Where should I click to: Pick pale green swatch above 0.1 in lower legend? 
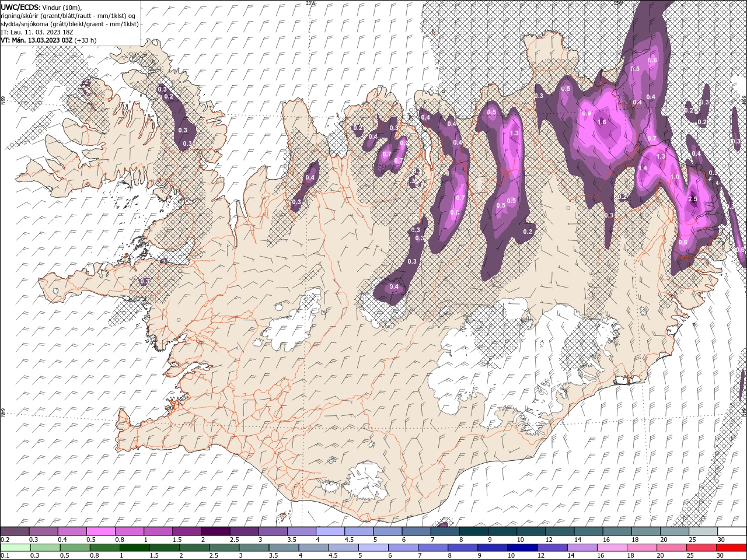[x=15, y=548]
